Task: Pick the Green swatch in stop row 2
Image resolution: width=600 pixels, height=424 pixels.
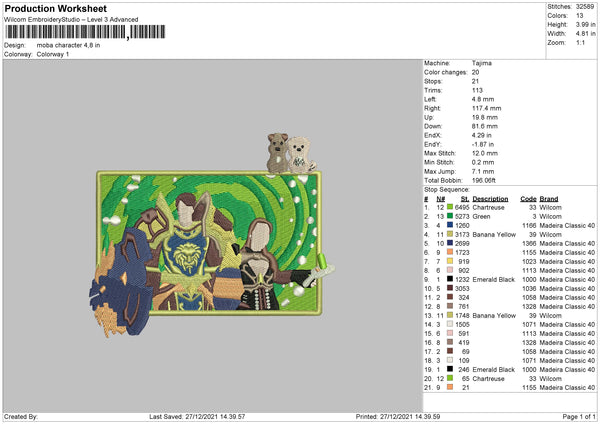Action: (450, 217)
